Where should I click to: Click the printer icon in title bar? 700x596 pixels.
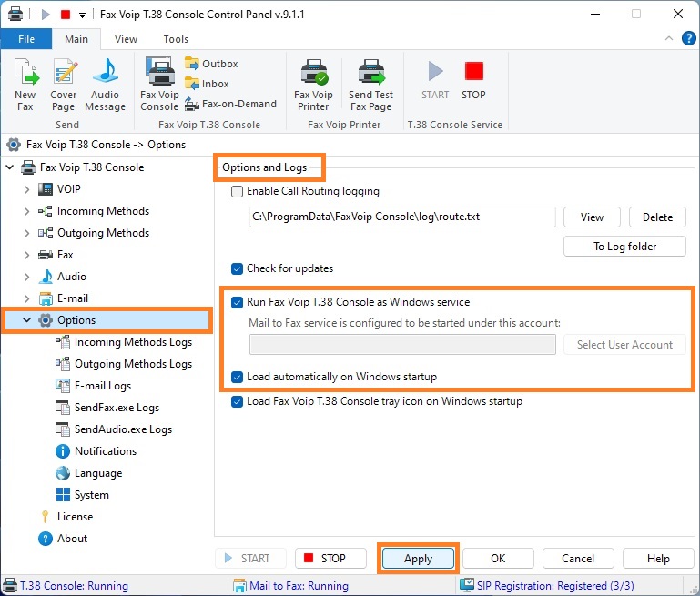click(15, 14)
